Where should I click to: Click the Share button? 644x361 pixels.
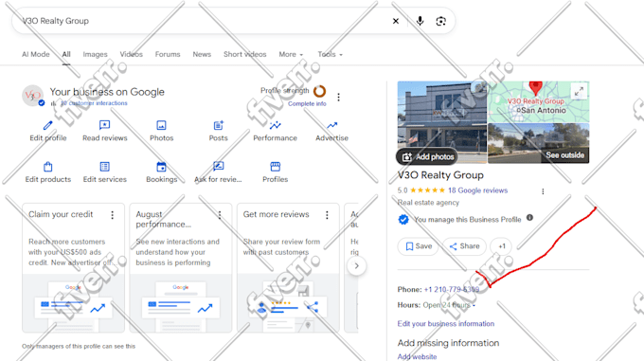coord(464,246)
